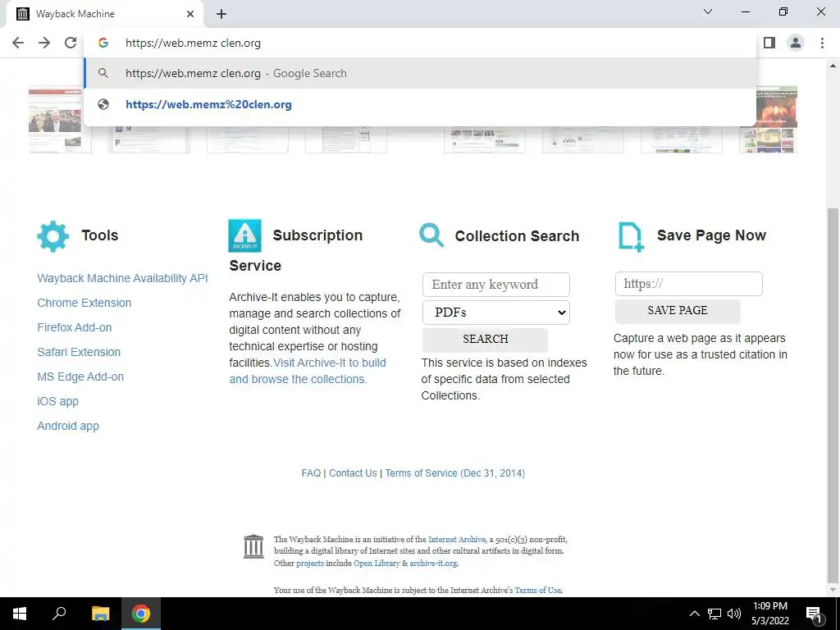The width and height of the screenshot is (840, 630).
Task: Open the Safari Extension link
Action: tap(79, 352)
